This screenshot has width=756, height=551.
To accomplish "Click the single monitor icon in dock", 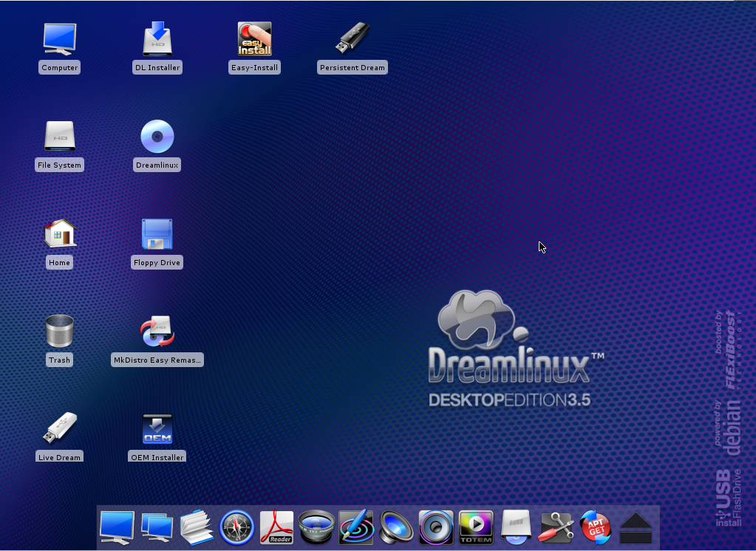I will (x=117, y=527).
